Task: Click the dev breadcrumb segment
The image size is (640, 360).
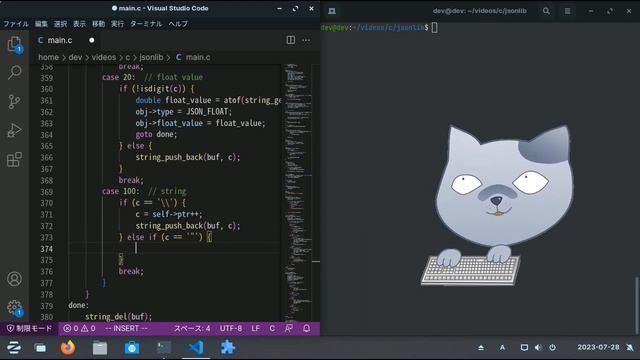Action: coord(75,57)
